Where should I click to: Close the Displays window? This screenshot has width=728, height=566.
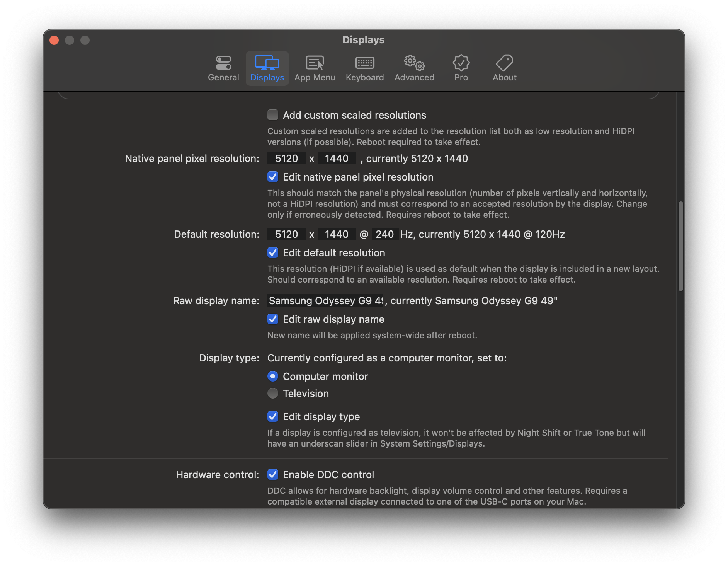(54, 40)
